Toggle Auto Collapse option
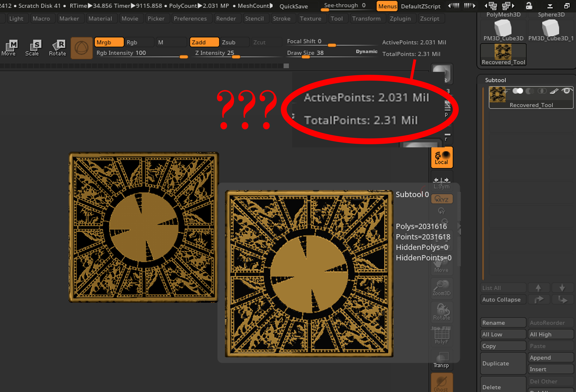Screen dimensions: 576x392 pyautogui.click(x=503, y=300)
